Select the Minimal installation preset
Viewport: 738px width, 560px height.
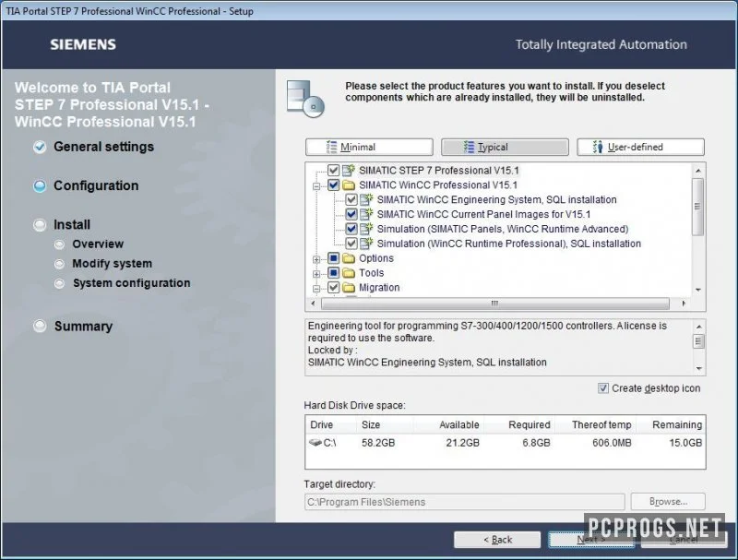click(x=369, y=147)
